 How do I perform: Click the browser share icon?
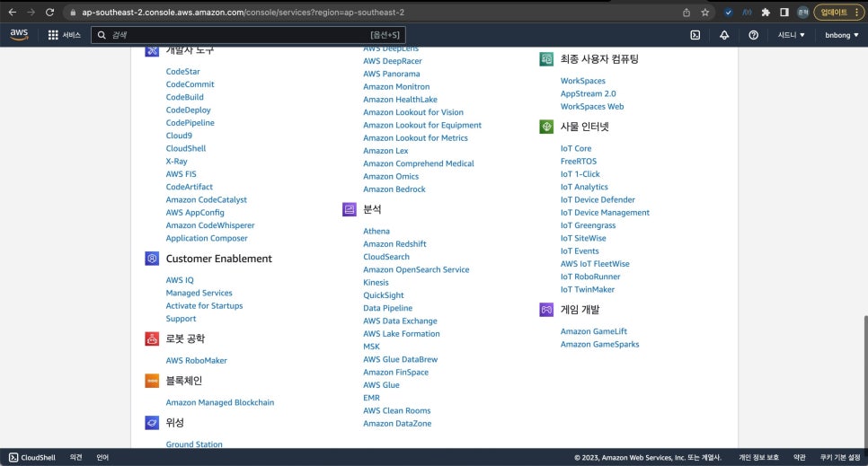pos(686,13)
